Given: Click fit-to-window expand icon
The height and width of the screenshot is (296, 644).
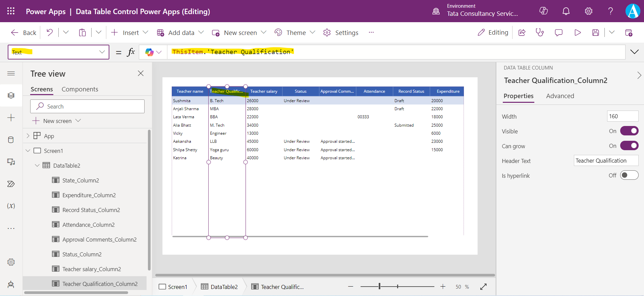Looking at the screenshot, I should coord(483,287).
